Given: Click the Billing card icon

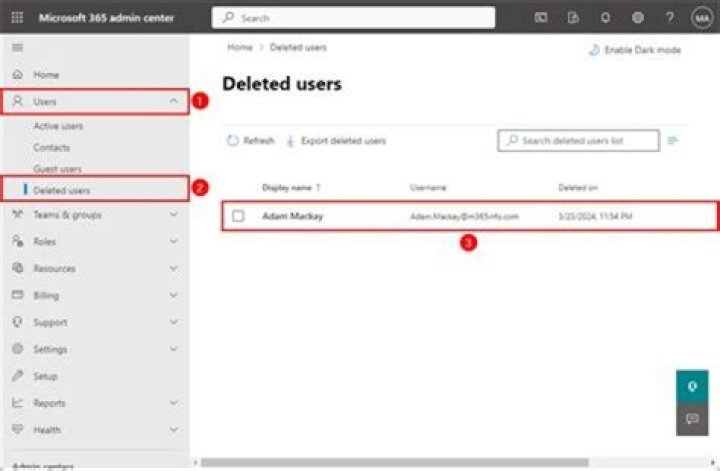Looking at the screenshot, I should tap(17, 295).
